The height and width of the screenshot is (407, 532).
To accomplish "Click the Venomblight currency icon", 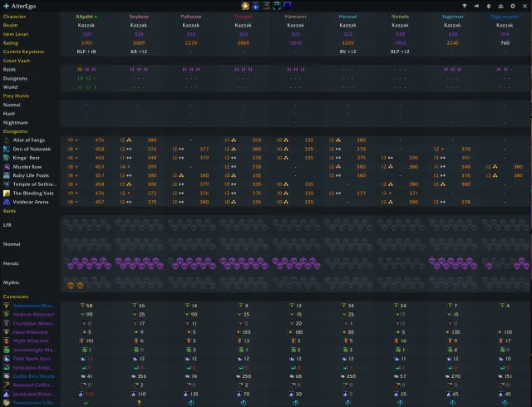I will (7, 350).
